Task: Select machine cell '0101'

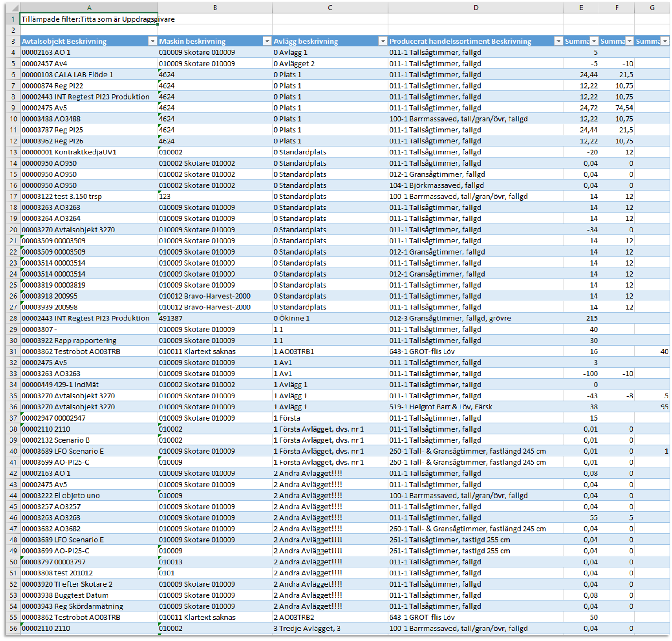Action: tap(215, 573)
